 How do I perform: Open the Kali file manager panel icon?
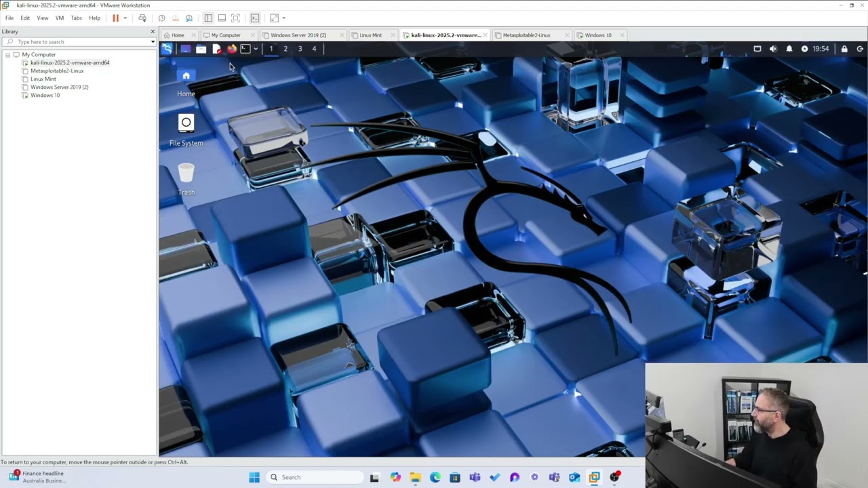(201, 49)
